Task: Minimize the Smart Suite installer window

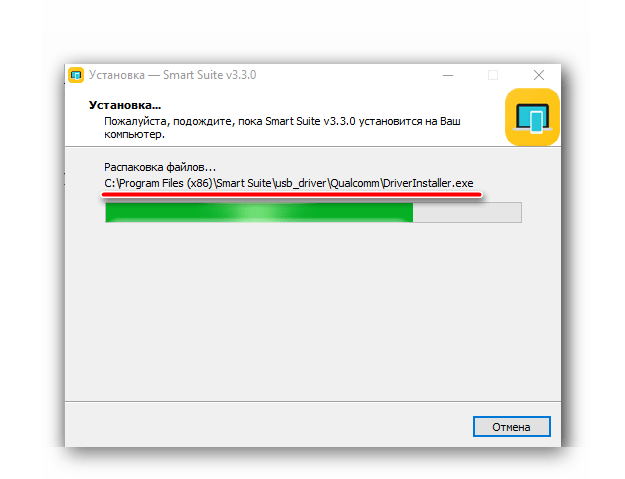Action: [448, 75]
